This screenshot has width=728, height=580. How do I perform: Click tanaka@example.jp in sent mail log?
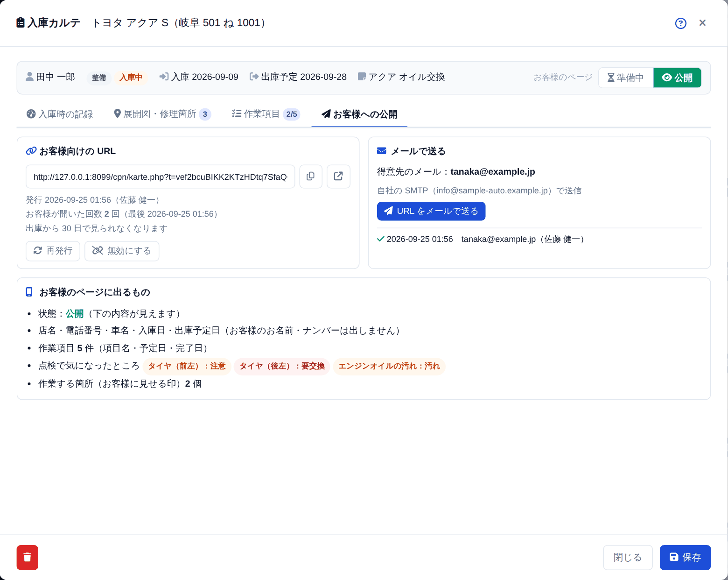click(x=498, y=239)
